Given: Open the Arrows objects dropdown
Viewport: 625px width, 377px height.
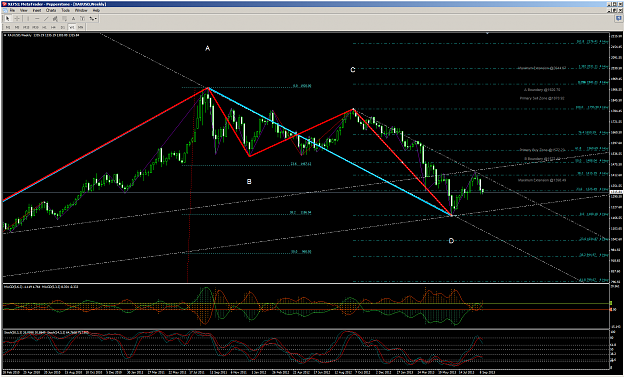Looking at the screenshot, I should point(93,19).
